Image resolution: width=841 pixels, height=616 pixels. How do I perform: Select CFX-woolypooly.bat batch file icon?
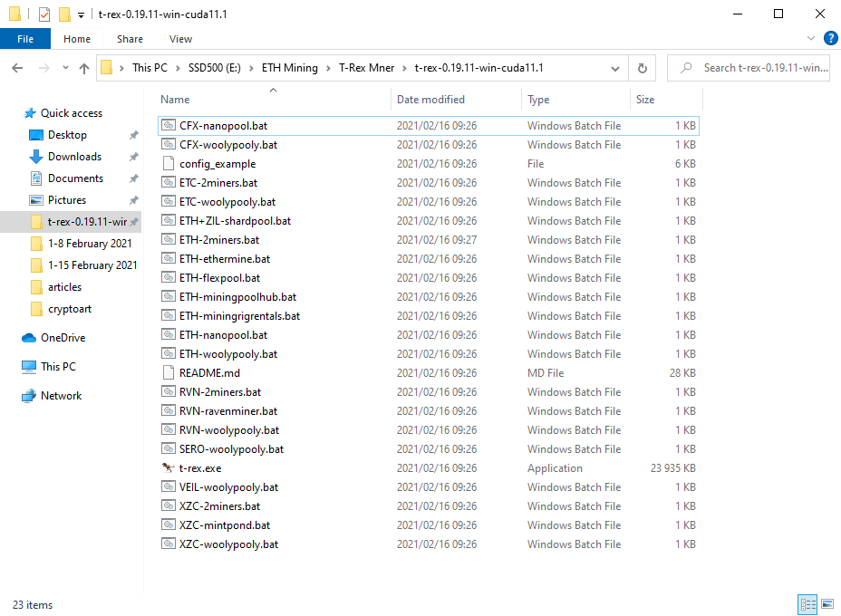[x=169, y=144]
